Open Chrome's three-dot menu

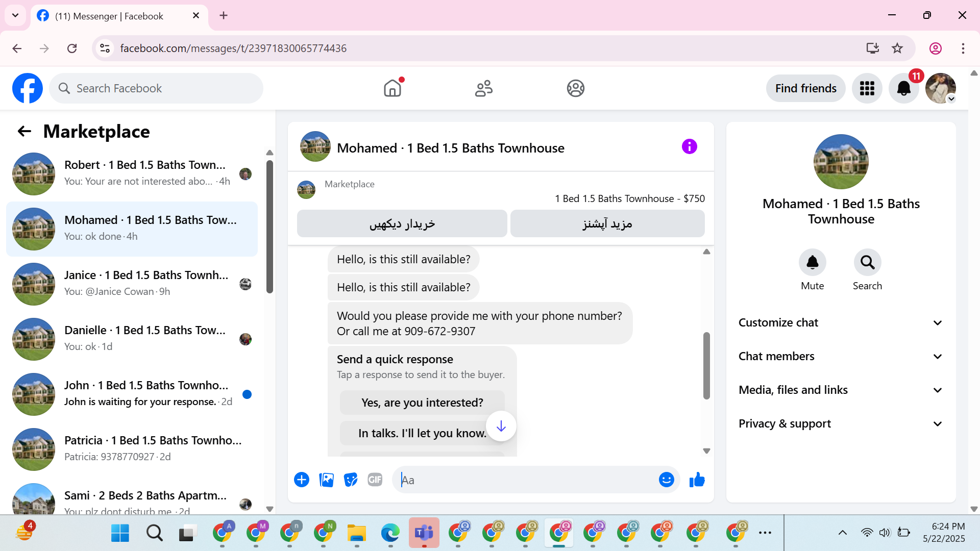pyautogui.click(x=963, y=48)
